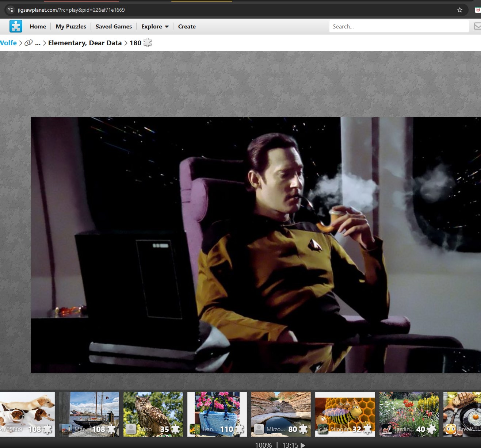Open My Puzzles
This screenshot has height=448, width=481.
pos(71,26)
